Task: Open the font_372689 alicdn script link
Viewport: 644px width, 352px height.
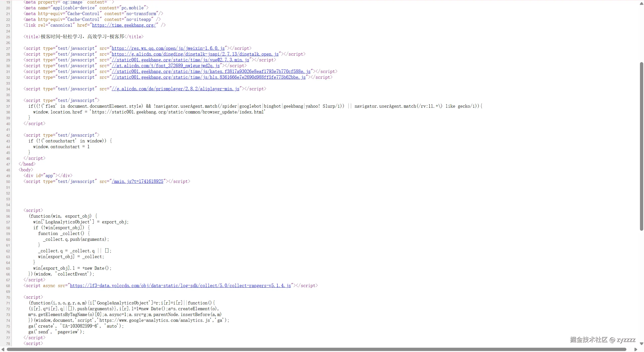Action: coord(166,66)
